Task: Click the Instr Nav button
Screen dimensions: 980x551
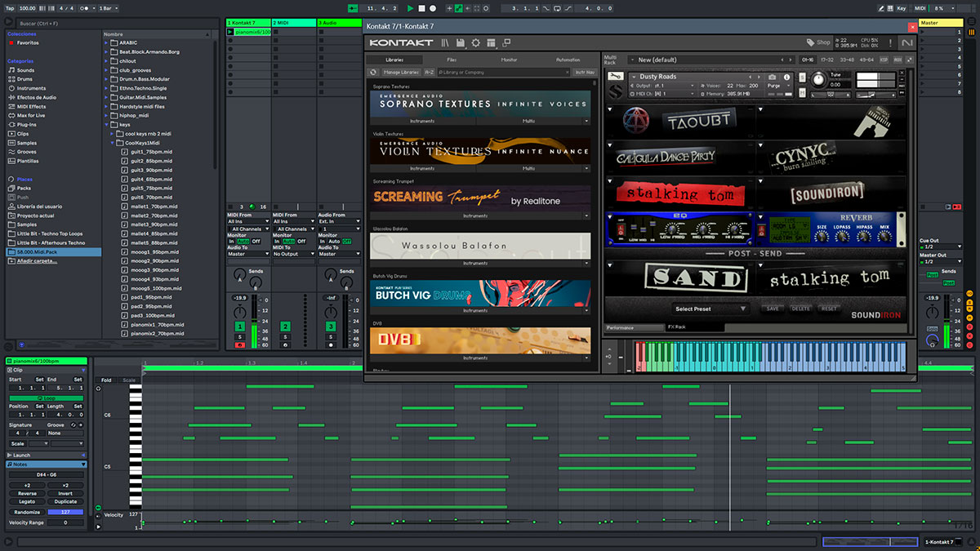Action: (x=585, y=73)
